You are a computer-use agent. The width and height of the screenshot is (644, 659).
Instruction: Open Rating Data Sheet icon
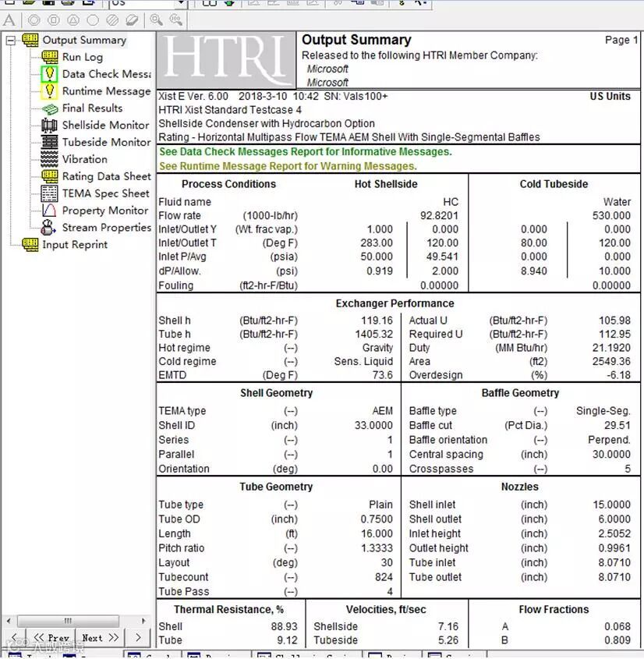point(50,176)
